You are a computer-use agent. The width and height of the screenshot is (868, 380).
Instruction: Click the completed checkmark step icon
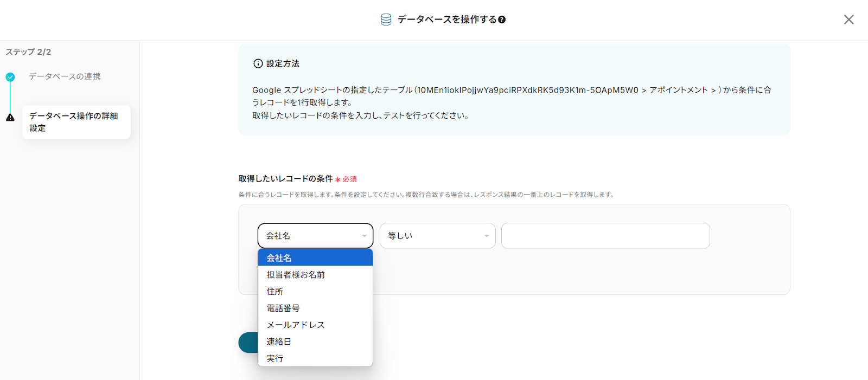pos(10,77)
